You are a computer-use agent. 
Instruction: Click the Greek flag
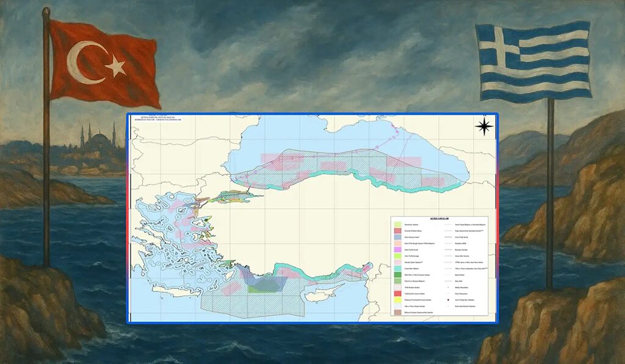533,62
